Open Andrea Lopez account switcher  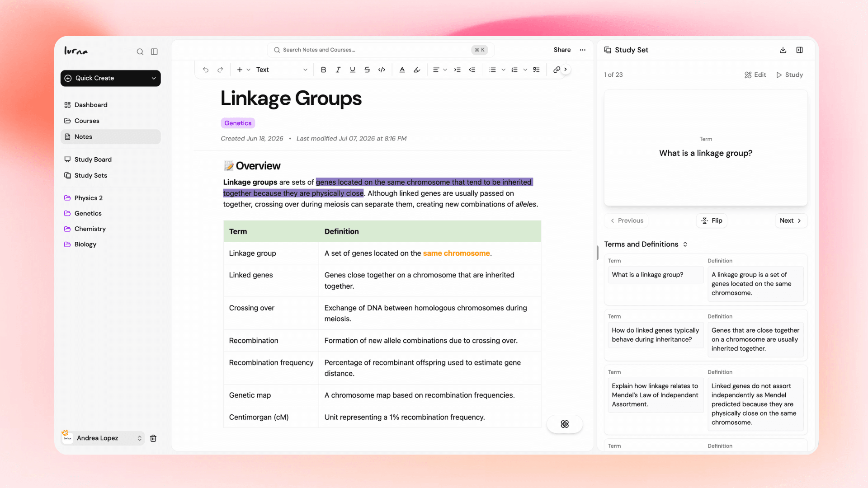tap(103, 438)
